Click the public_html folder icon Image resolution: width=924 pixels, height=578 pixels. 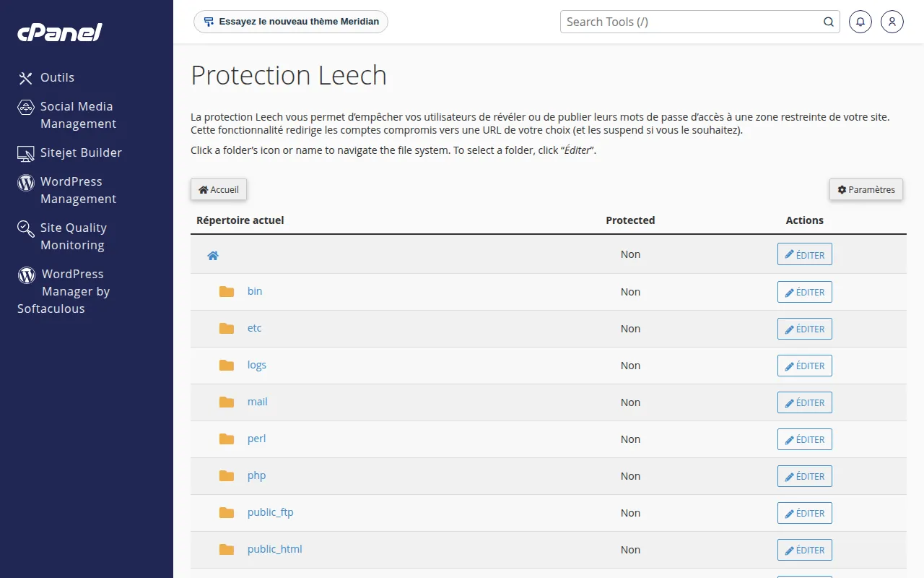(227, 549)
